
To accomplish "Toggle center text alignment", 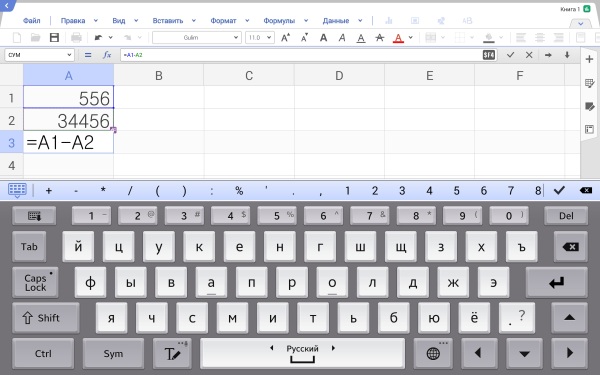I will click(540, 38).
